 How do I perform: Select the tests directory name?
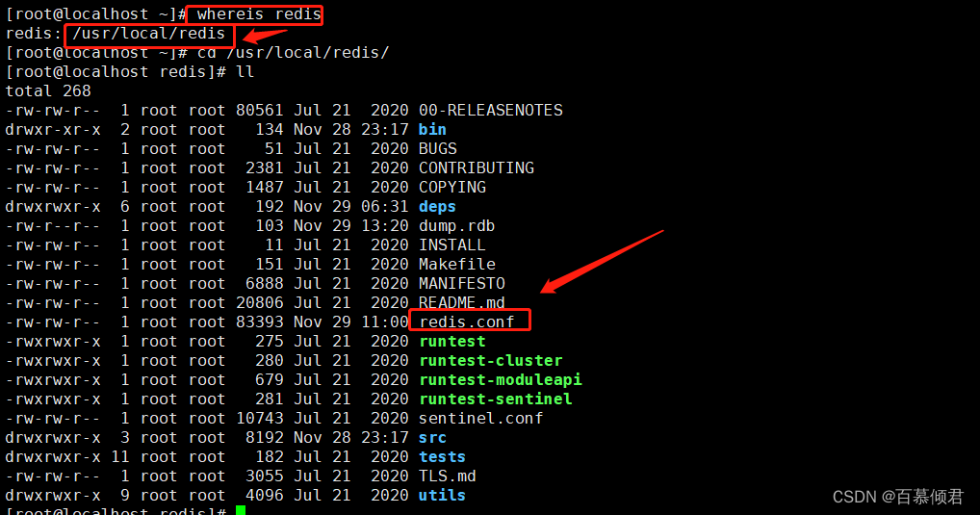(443, 457)
